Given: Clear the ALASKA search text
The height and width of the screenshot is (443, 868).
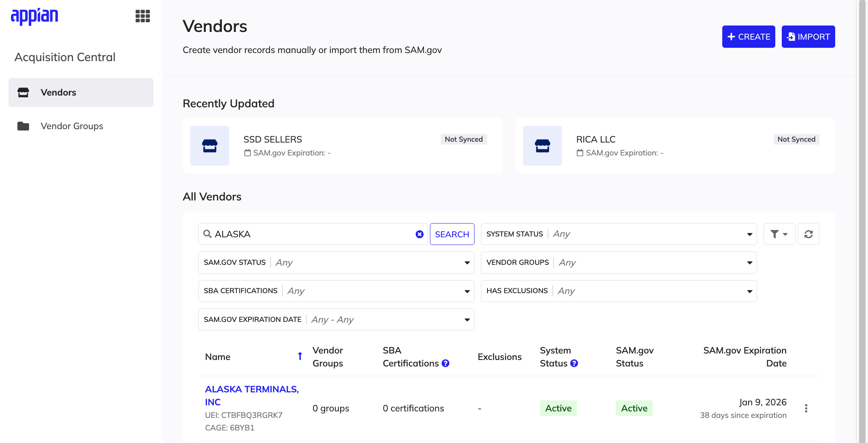Looking at the screenshot, I should pyautogui.click(x=419, y=234).
